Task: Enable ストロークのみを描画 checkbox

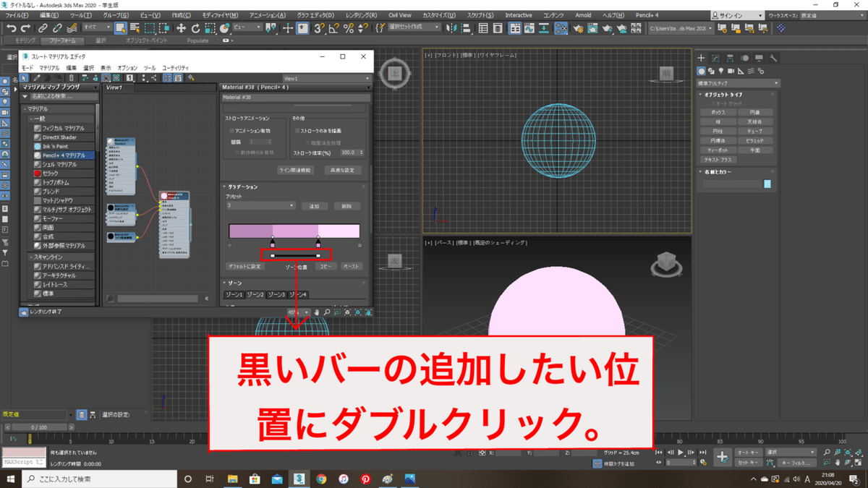Action: click(x=297, y=131)
